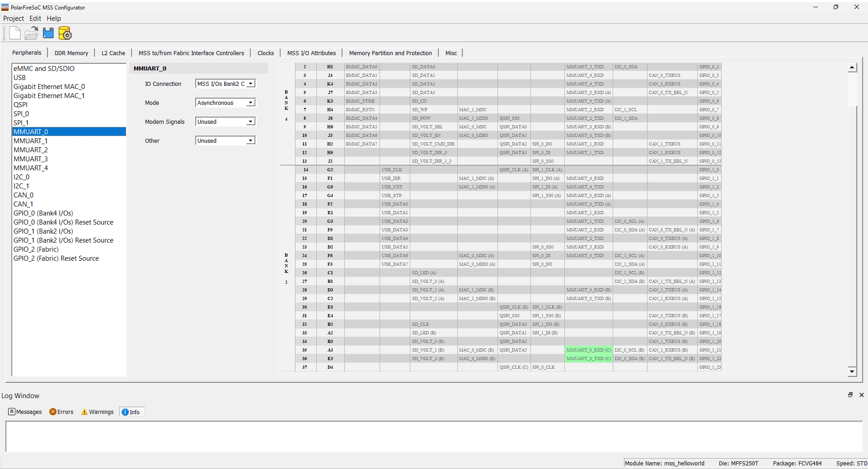Toggle the Messages log filter

(x=25, y=412)
